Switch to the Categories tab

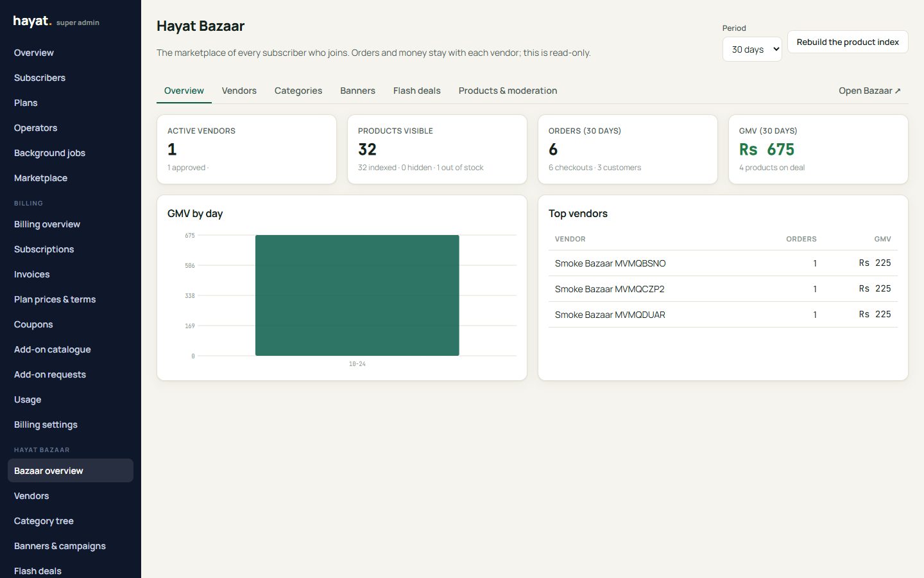click(x=298, y=91)
